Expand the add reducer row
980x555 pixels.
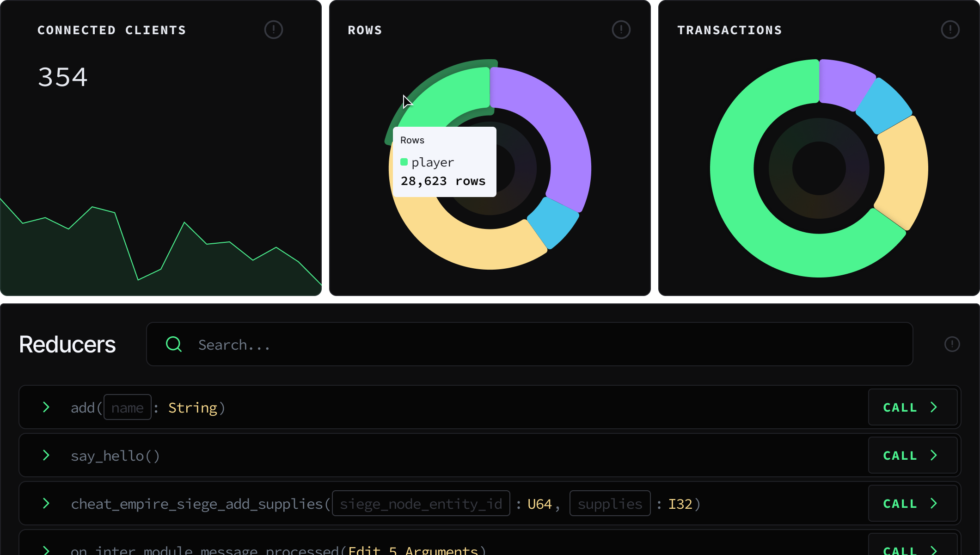(46, 407)
